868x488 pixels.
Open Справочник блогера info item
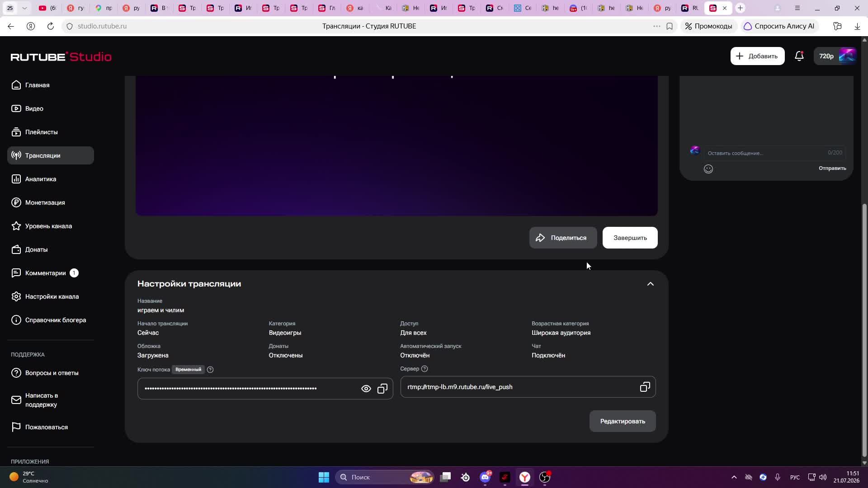tap(51, 320)
